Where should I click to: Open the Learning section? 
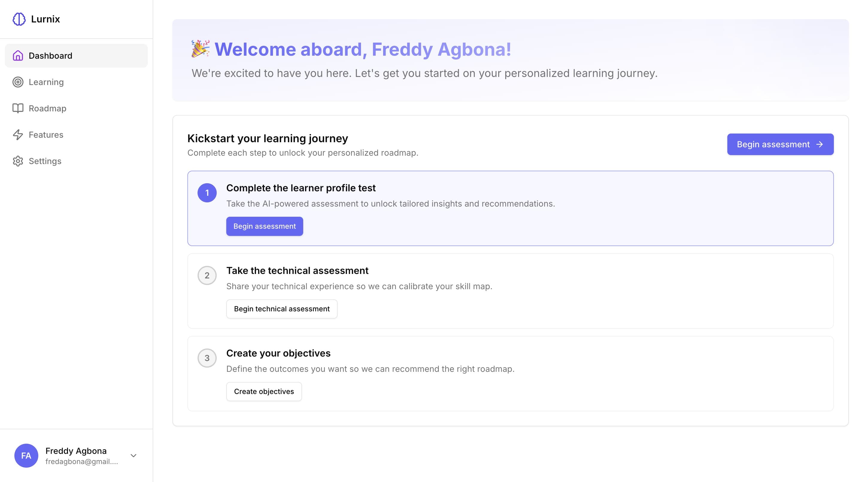[46, 82]
